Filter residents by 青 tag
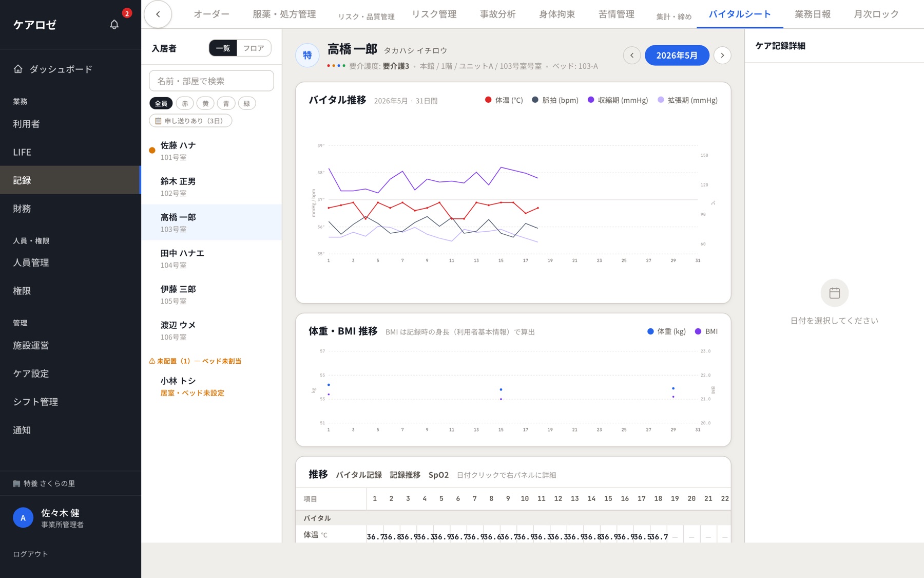924x578 pixels. pos(226,103)
